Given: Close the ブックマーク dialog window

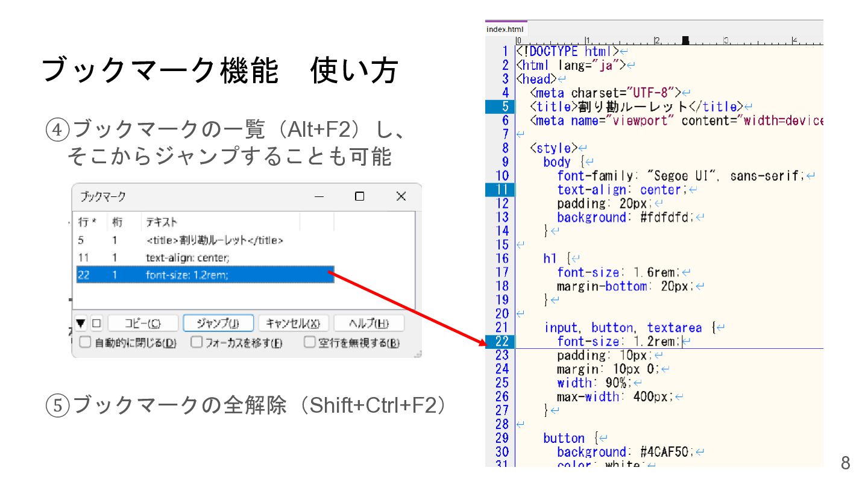Looking at the screenshot, I should click(401, 196).
